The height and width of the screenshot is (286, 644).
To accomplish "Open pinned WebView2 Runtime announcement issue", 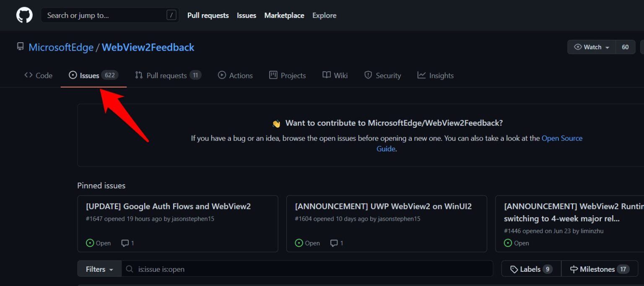I will coord(574,212).
